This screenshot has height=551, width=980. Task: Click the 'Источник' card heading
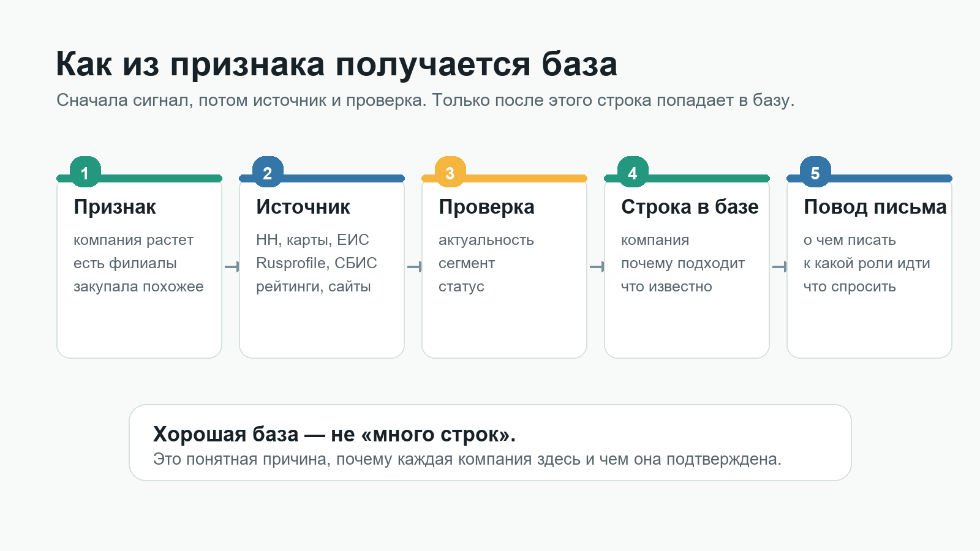click(x=303, y=207)
